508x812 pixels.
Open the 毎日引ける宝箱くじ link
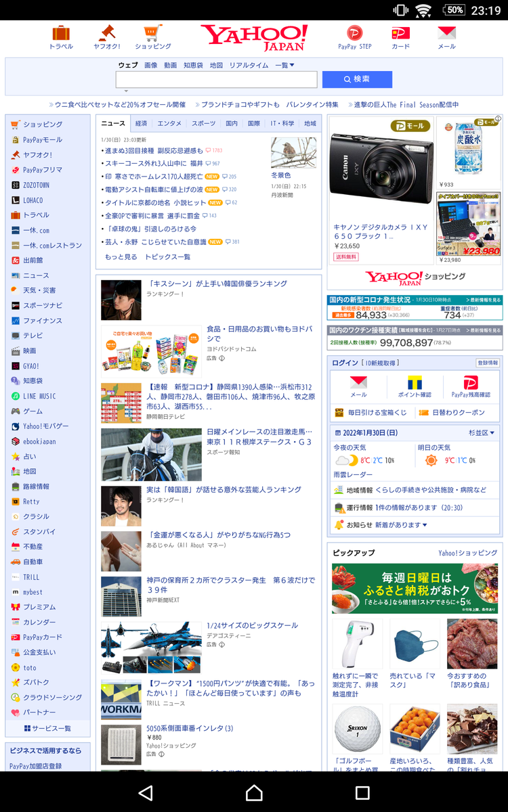[373, 412]
